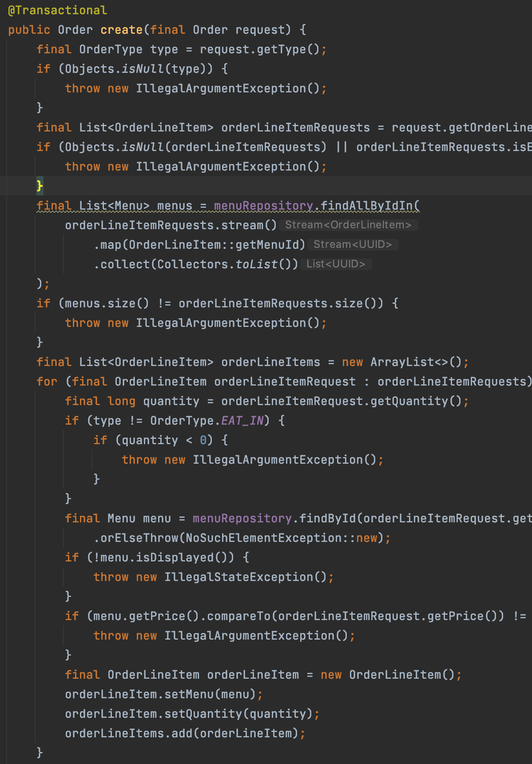The width and height of the screenshot is (532, 764).
Task: Click findAllByIdIn method call
Action: click(x=366, y=206)
